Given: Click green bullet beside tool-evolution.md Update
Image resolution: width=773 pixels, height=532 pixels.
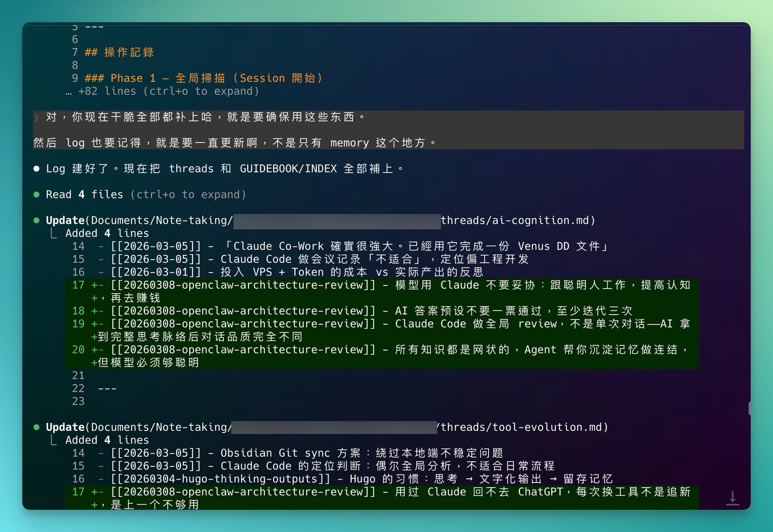Looking at the screenshot, I should coord(36,427).
